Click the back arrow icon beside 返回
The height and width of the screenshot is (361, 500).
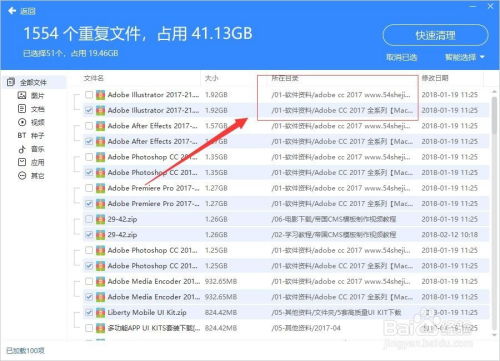pos(12,11)
